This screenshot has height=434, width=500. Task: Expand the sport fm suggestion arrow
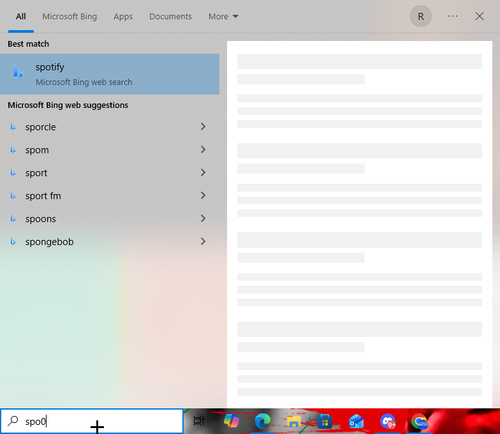[203, 195]
